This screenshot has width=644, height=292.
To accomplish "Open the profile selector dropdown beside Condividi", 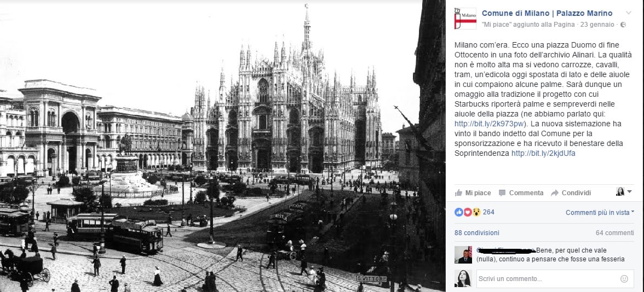I will point(624,191).
